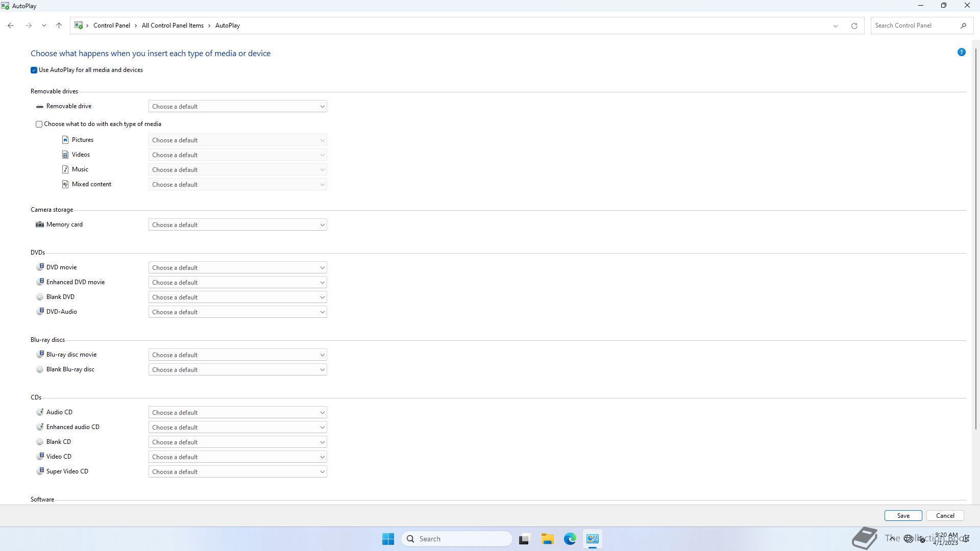Enable Choose what to do with each media type
The width and height of the screenshot is (980, 551).
[39, 124]
